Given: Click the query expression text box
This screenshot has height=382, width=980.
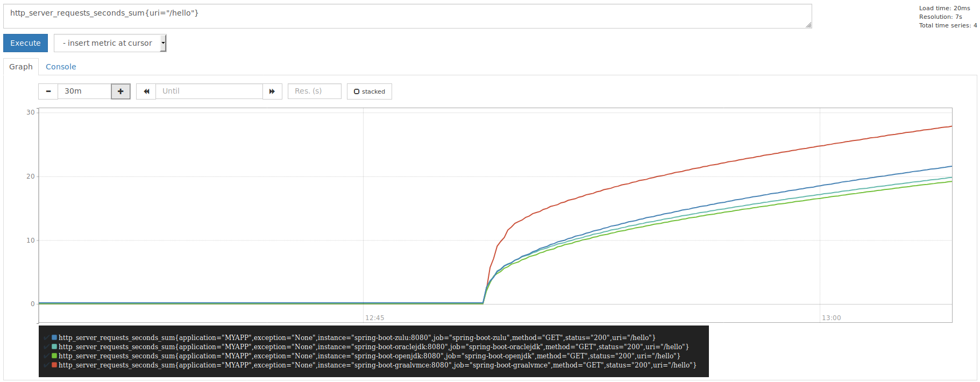Looking at the screenshot, I should point(407,16).
